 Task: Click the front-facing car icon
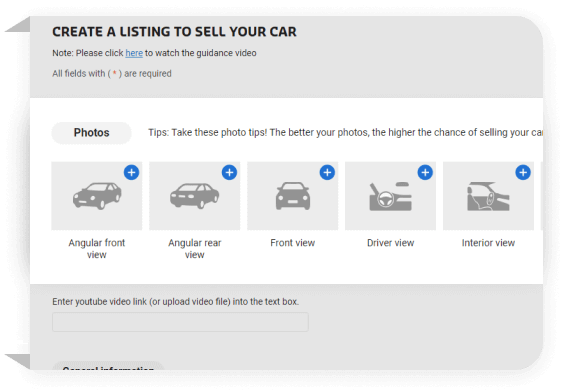tap(293, 196)
